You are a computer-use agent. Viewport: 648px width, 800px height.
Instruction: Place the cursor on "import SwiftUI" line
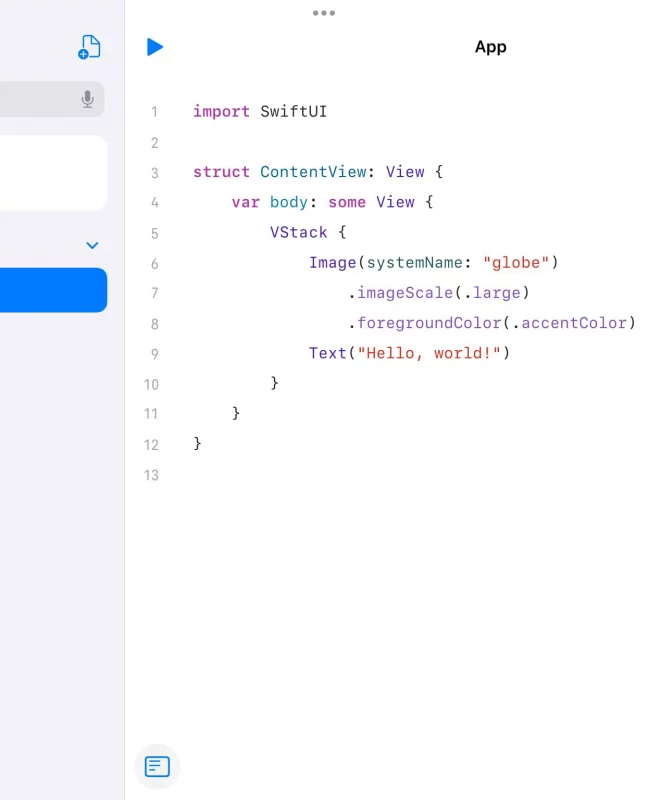(x=260, y=111)
